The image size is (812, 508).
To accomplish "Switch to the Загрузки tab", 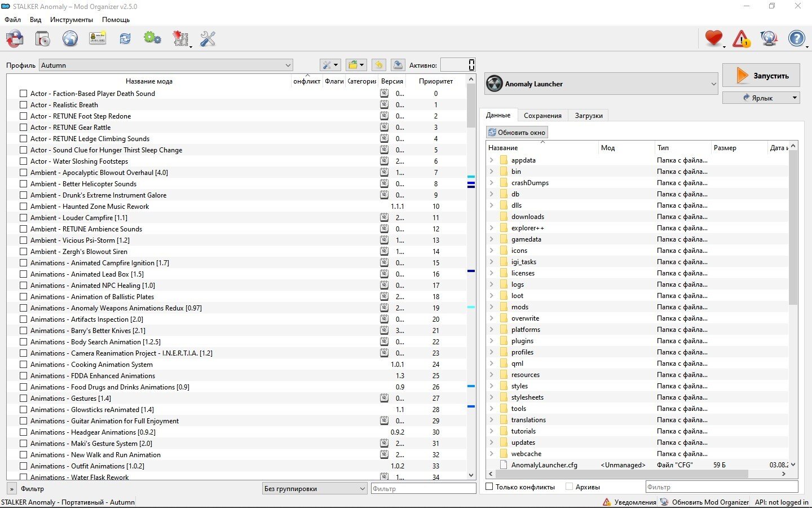I will click(589, 115).
